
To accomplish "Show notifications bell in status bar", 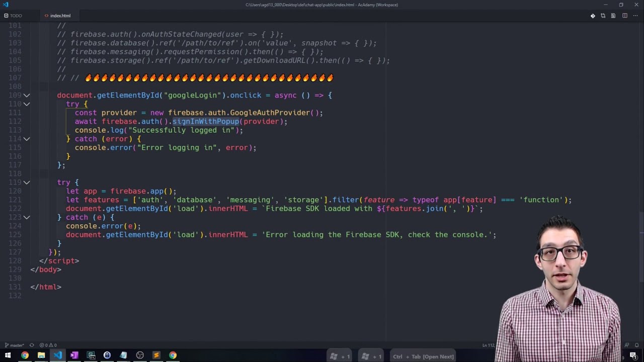I will (x=637, y=345).
